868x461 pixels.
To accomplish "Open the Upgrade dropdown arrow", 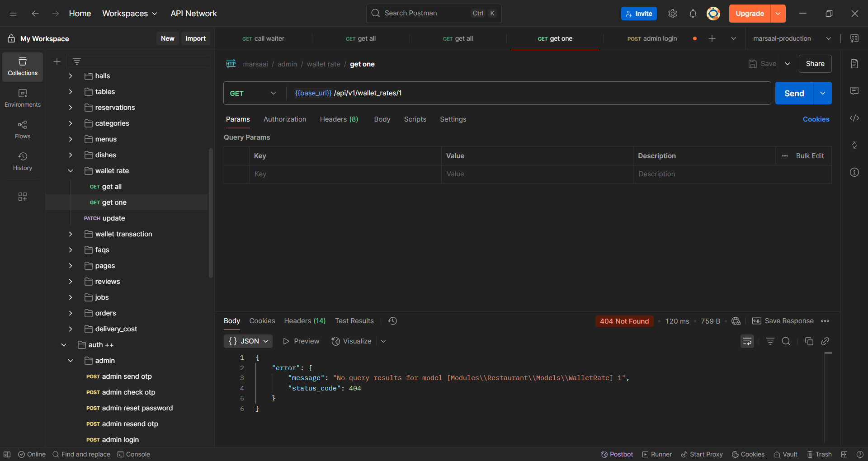I will tap(778, 14).
